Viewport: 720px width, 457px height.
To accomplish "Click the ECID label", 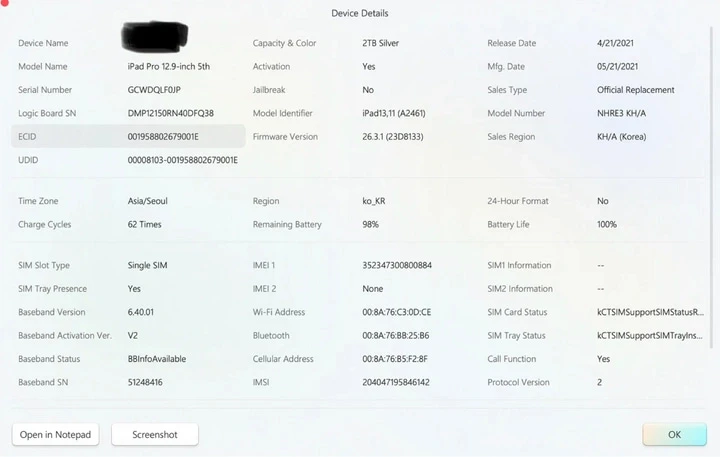I will pos(27,136).
